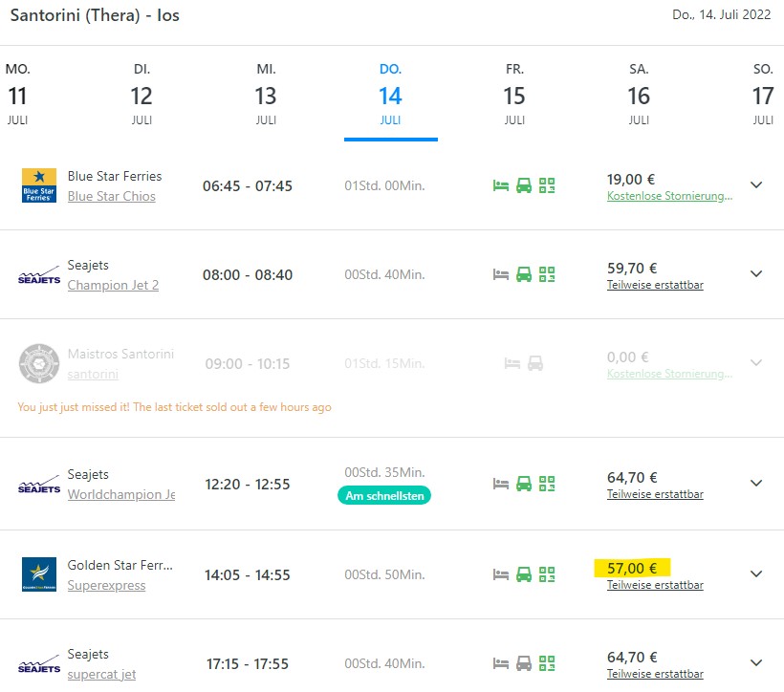784x692 pixels.
Task: Click the e-ticket QR icon for Champion Jet 2
Action: (547, 274)
